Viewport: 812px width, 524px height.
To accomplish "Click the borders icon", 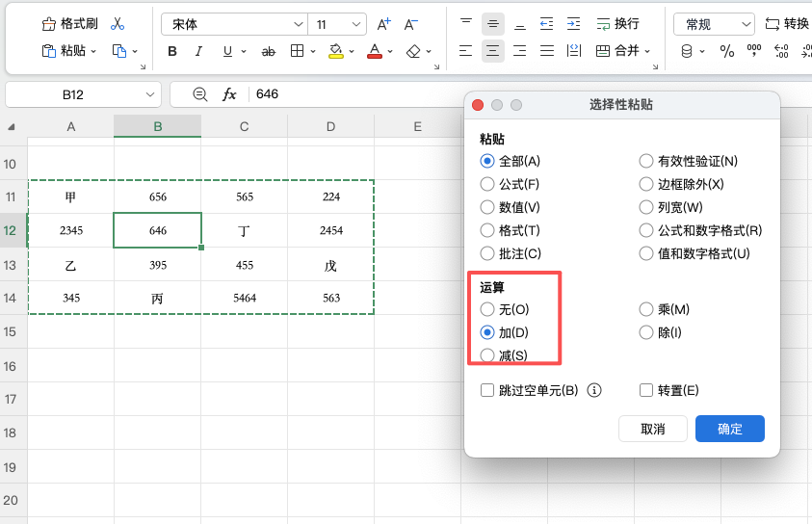I will pos(298,51).
